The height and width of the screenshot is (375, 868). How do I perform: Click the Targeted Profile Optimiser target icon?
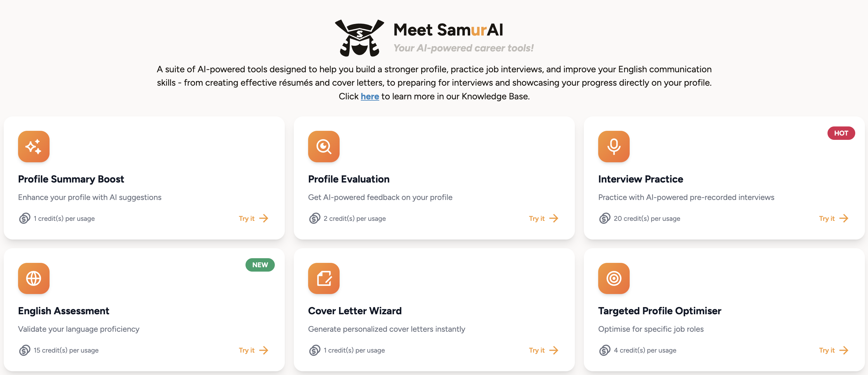pyautogui.click(x=613, y=278)
